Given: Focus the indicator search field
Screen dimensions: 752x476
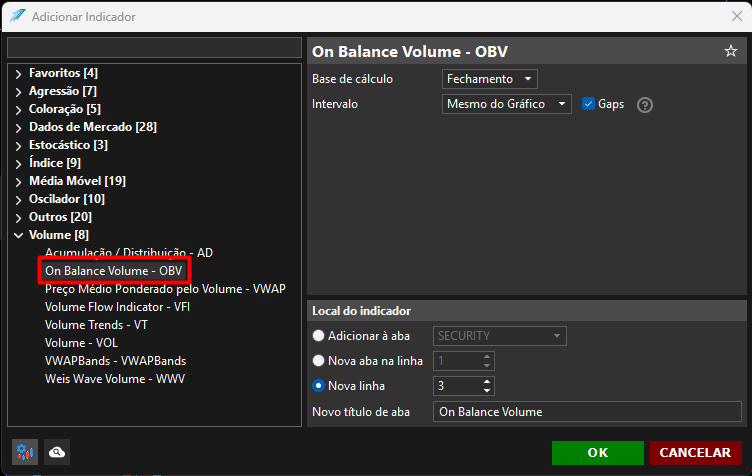Looking at the screenshot, I should (x=154, y=47).
